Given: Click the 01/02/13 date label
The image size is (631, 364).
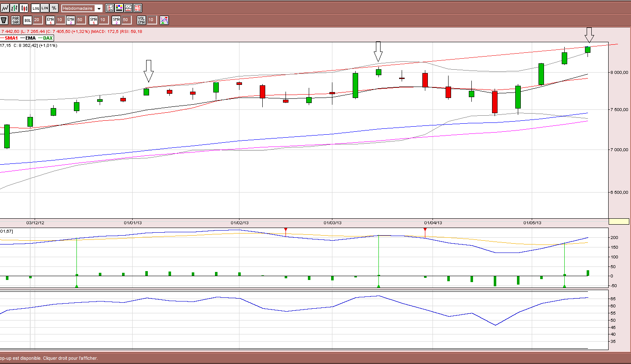Looking at the screenshot, I should click(239, 223).
